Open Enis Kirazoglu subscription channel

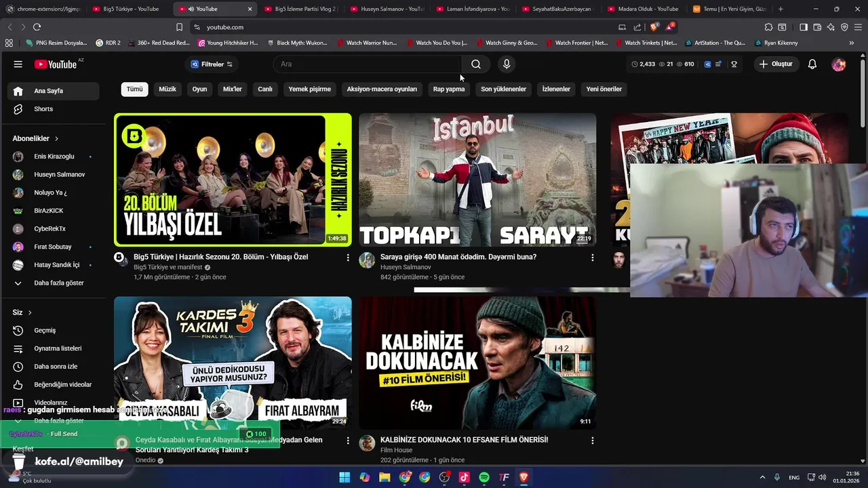(x=53, y=157)
